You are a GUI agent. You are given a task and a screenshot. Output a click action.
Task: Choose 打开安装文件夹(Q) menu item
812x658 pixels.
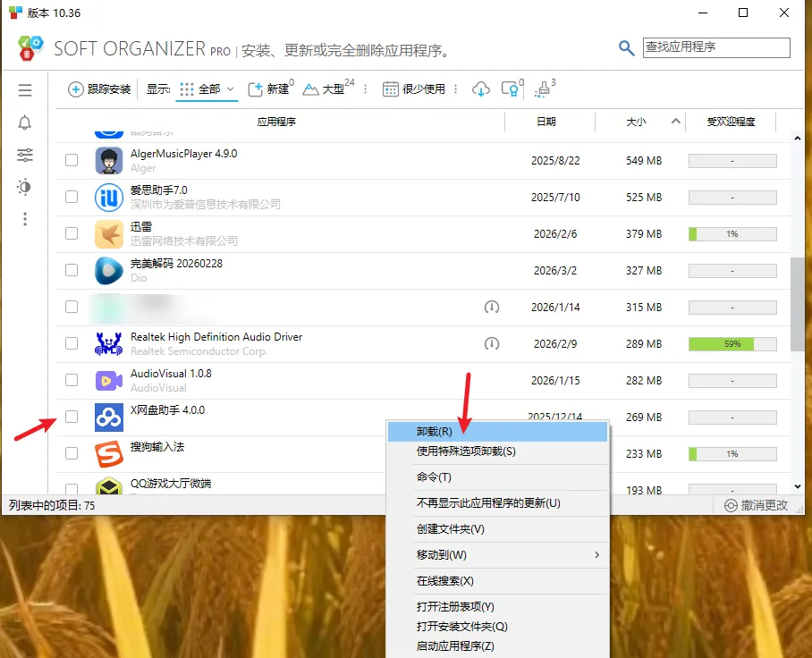[x=497, y=627]
